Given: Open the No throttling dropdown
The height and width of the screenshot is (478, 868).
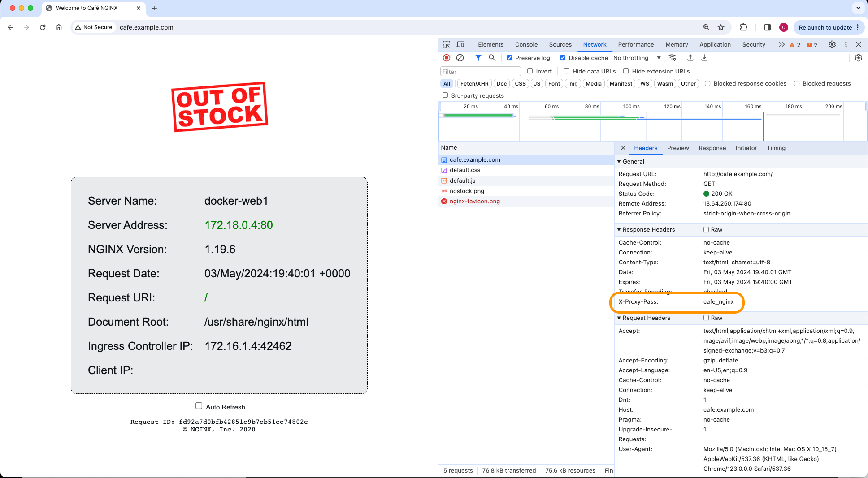Looking at the screenshot, I should pos(637,58).
